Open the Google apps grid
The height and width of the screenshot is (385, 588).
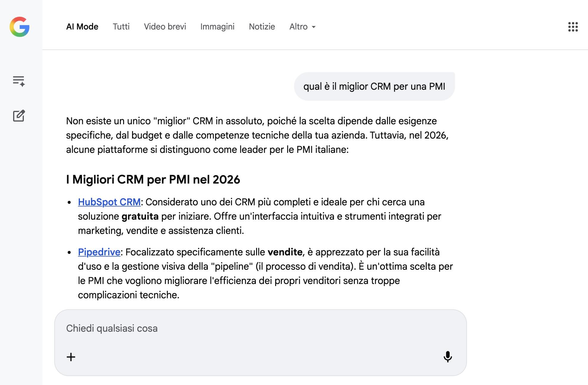click(573, 27)
